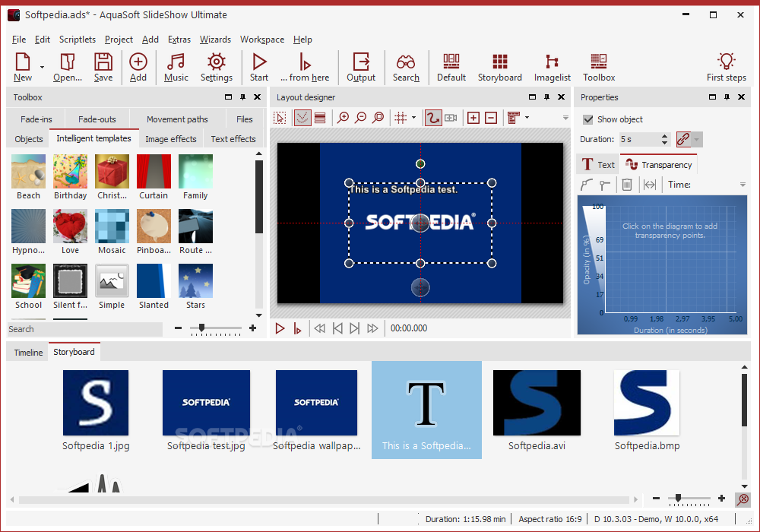Click the plus-box icon in Layout designer toolbar

pyautogui.click(x=473, y=118)
